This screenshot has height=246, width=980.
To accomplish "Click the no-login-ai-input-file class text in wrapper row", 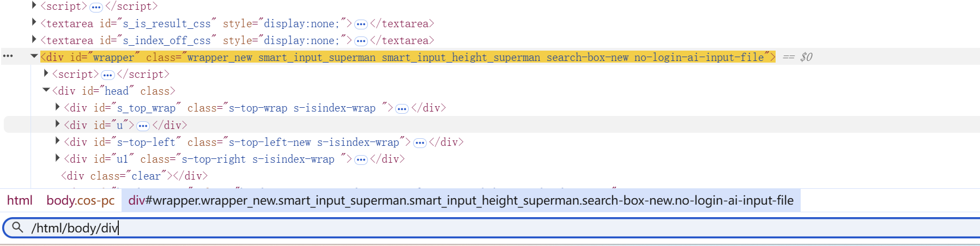I will [x=699, y=57].
